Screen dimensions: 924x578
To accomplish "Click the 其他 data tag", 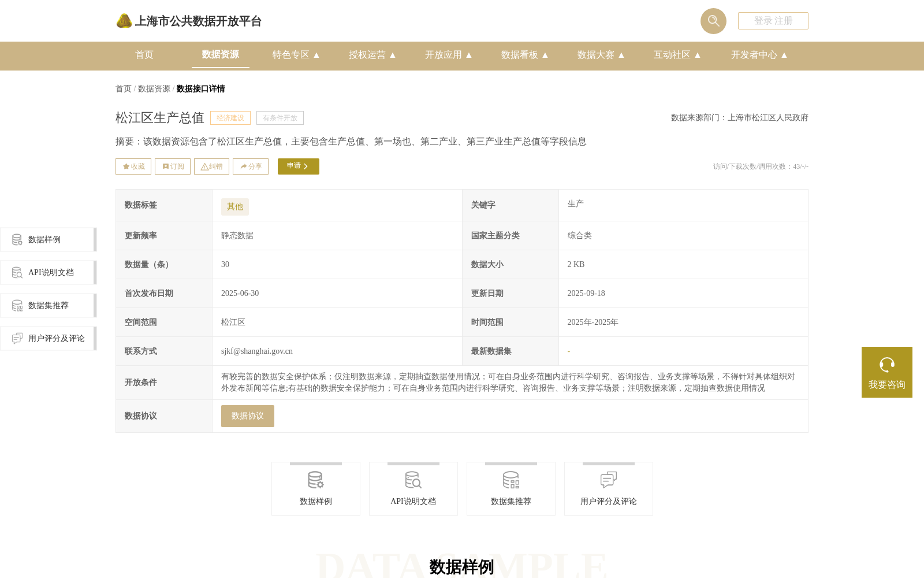I will coord(235,207).
